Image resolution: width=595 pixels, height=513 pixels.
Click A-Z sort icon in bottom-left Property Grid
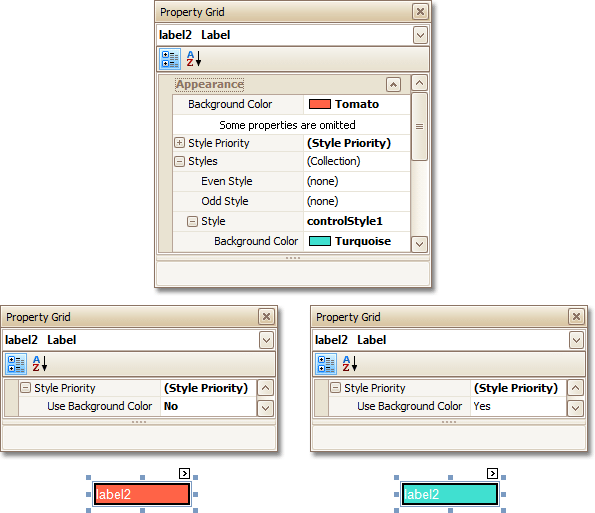coord(39,364)
